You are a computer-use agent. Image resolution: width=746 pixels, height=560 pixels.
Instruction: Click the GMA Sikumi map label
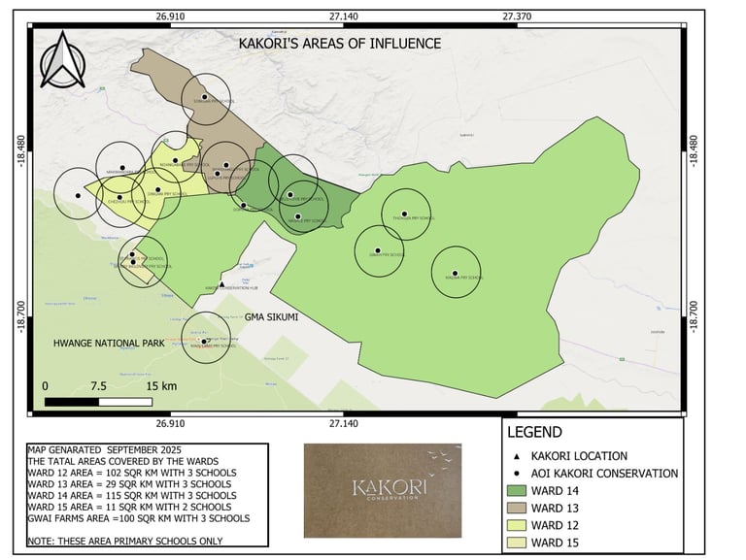tap(271, 317)
